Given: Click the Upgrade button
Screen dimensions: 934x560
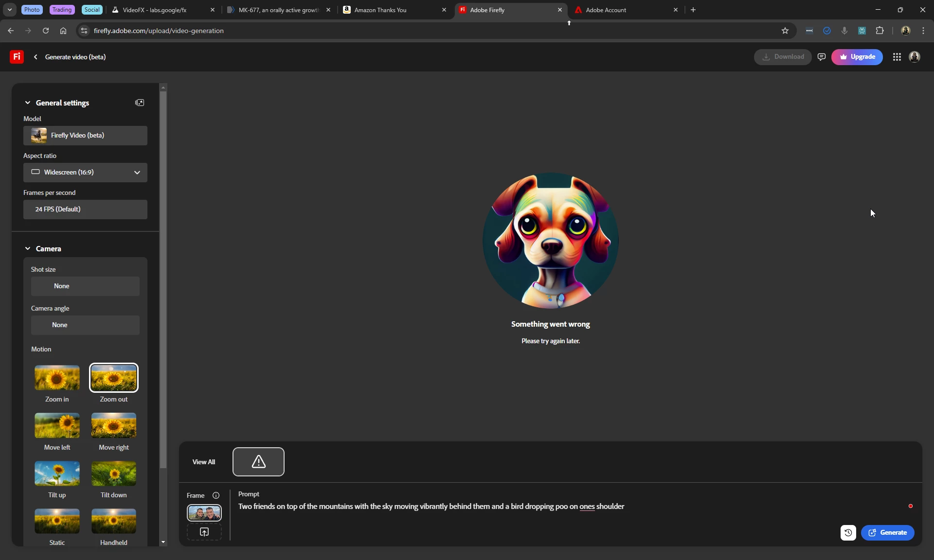Looking at the screenshot, I should pos(857,57).
